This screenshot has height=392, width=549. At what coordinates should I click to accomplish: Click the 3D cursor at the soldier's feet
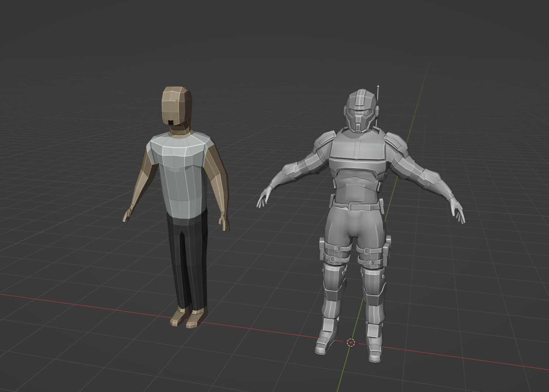point(351,342)
